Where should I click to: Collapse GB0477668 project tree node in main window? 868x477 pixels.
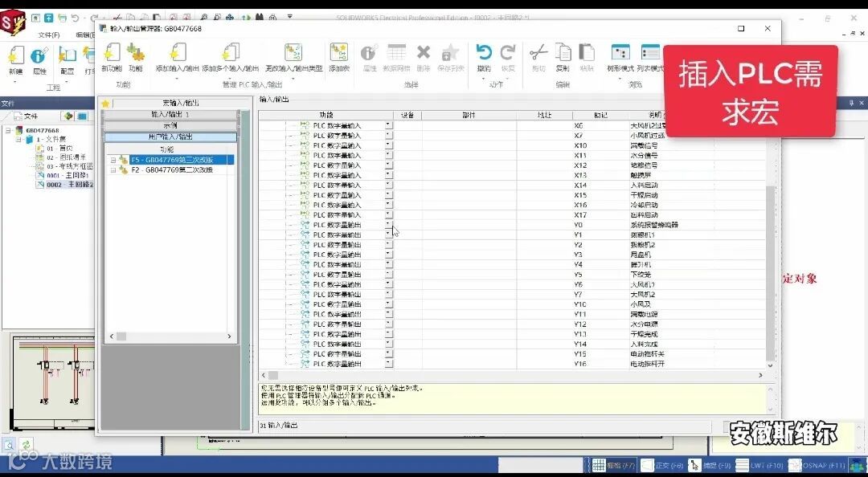[x=10, y=131]
